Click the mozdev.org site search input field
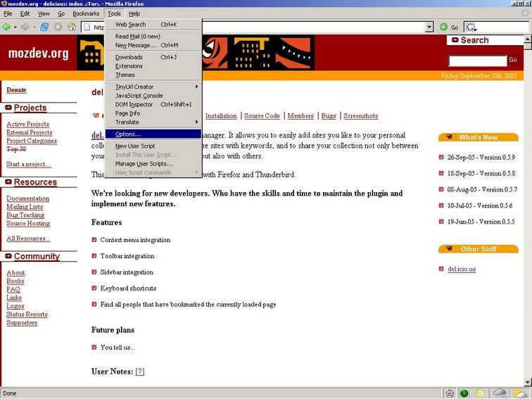 click(478, 61)
